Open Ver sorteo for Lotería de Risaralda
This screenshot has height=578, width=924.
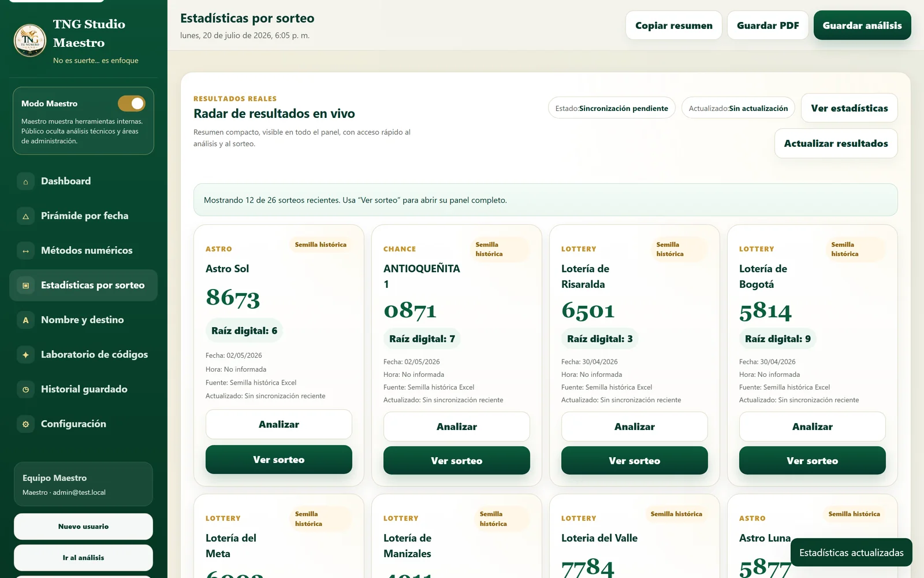635,461
